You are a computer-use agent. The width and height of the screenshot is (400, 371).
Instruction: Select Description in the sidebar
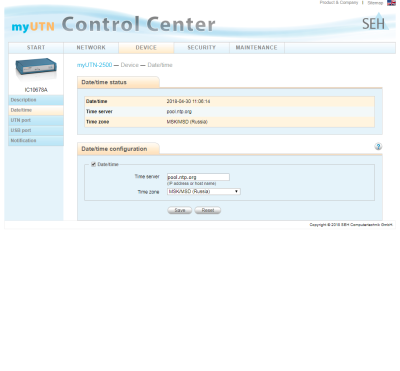click(36, 100)
